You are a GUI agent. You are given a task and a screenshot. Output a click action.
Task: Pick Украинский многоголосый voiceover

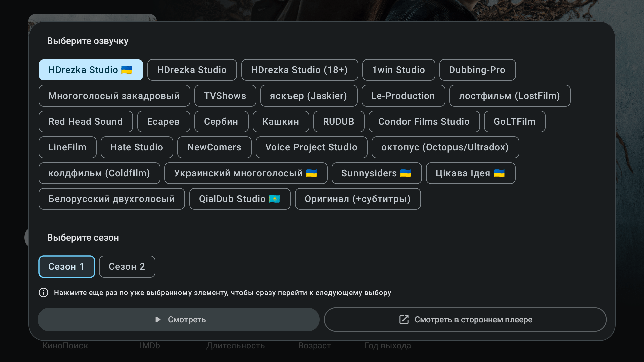246,173
